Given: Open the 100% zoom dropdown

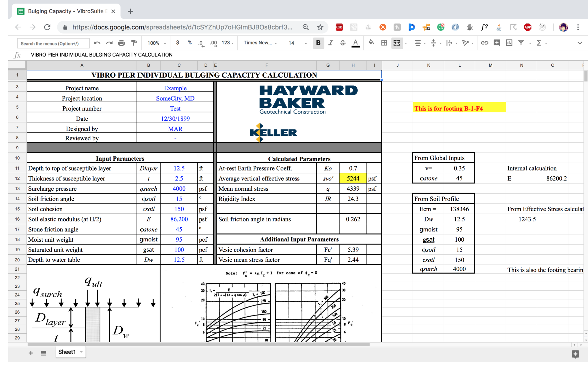Looking at the screenshot, I should [x=156, y=43].
